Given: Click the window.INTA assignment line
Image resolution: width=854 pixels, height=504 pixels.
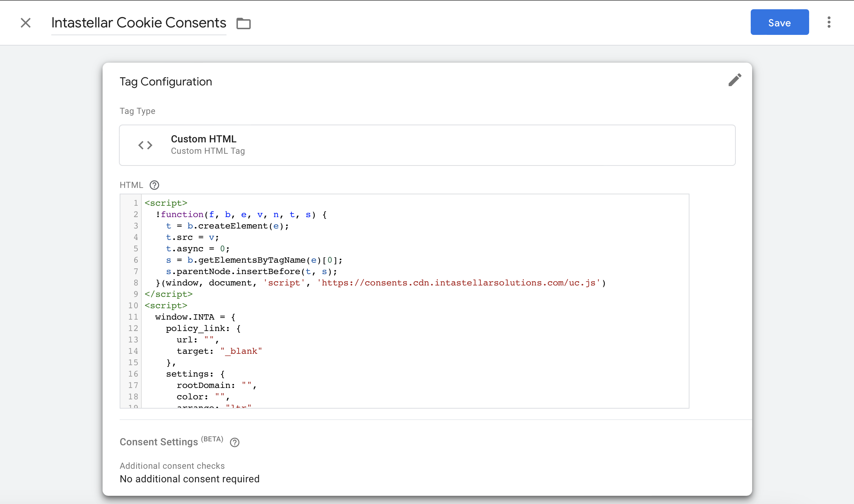Looking at the screenshot, I should pyautogui.click(x=195, y=317).
